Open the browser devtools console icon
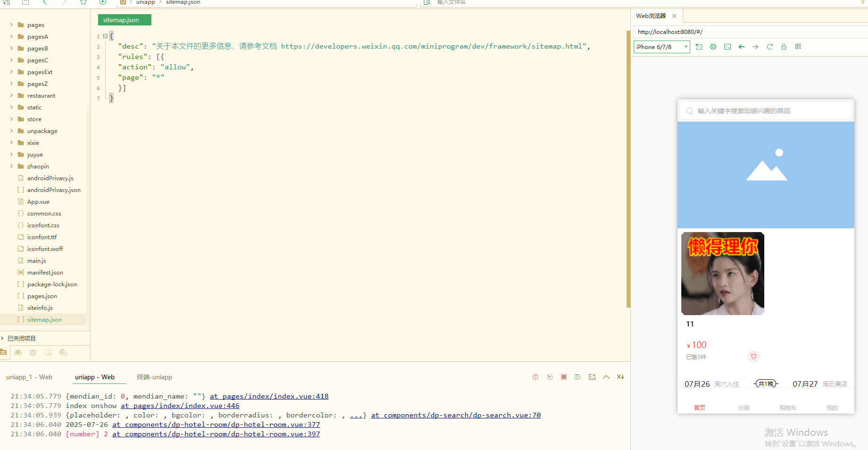This screenshot has width=868, height=450. tap(727, 47)
